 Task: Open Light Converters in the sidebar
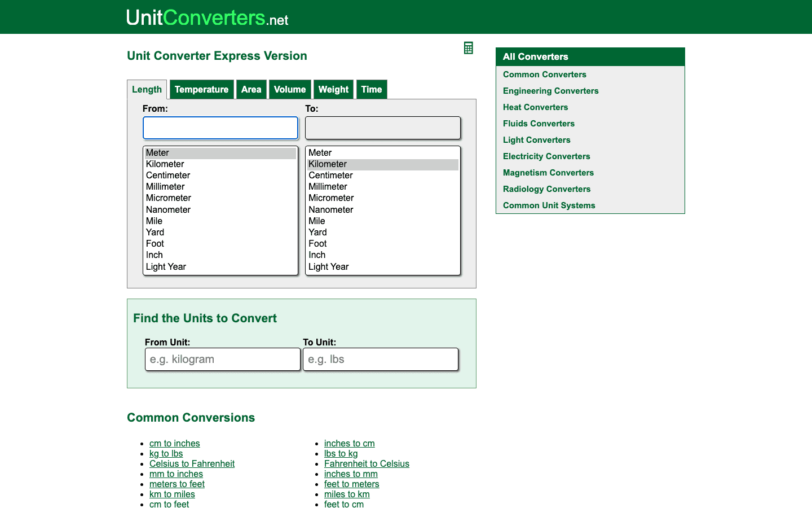pyautogui.click(x=536, y=139)
